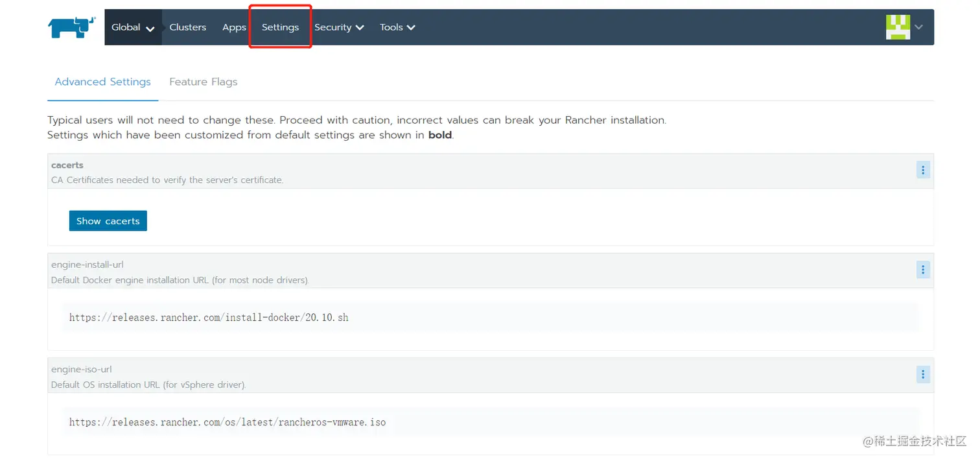Switch to the Feature Flags tab
The height and width of the screenshot is (461, 980).
(204, 82)
